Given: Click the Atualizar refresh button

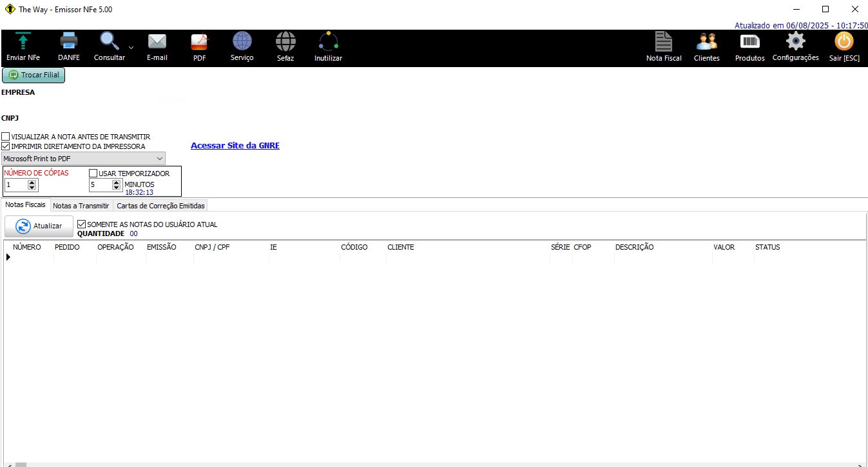Looking at the screenshot, I should pyautogui.click(x=39, y=226).
